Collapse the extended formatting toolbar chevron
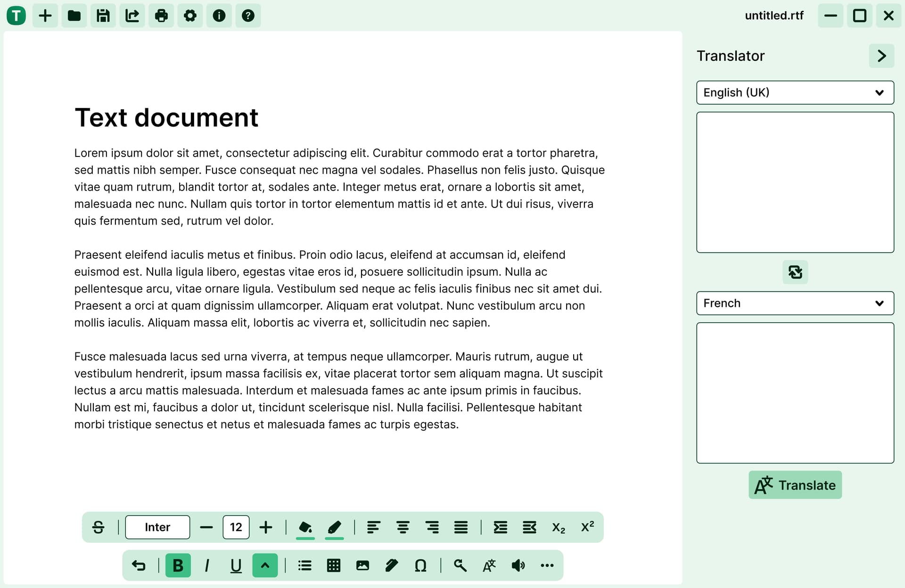 pyautogui.click(x=265, y=565)
